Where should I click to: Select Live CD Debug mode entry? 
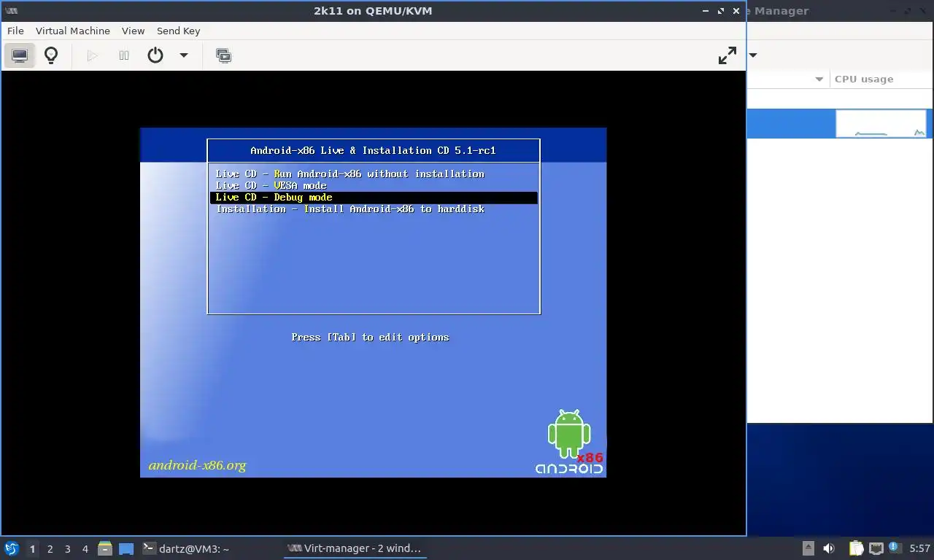373,197
